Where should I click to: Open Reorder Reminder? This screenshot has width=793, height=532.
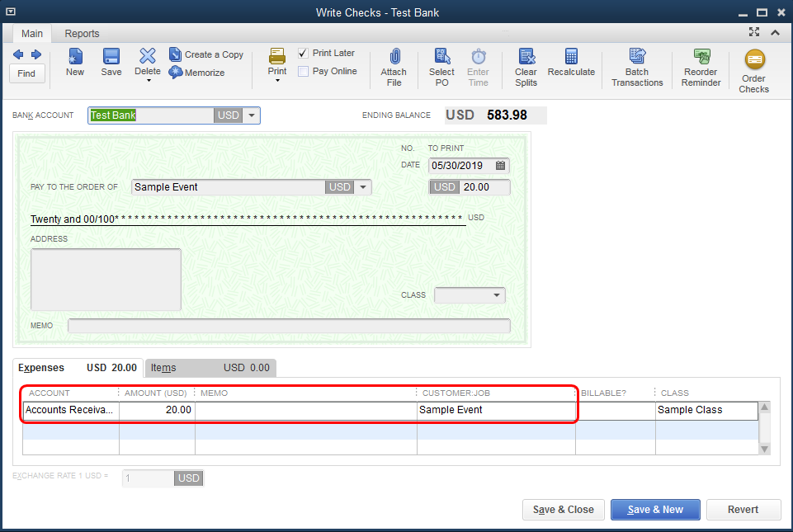pos(701,68)
